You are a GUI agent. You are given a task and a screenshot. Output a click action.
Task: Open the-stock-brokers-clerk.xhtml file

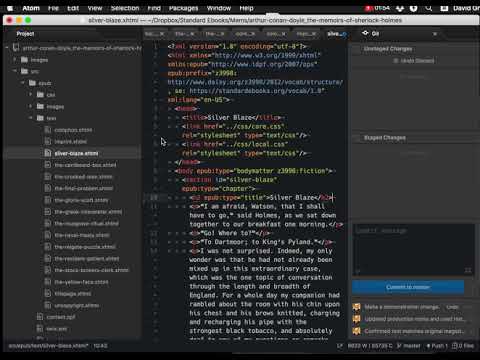coord(91,270)
